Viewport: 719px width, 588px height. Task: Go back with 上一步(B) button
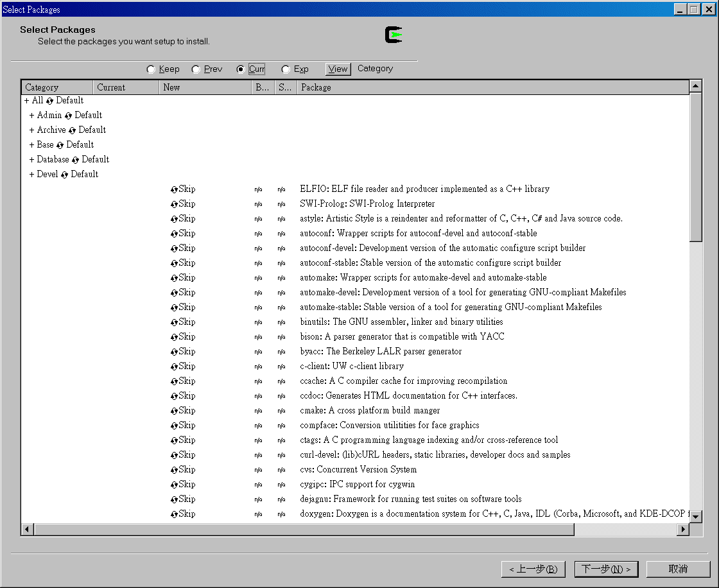tap(533, 569)
